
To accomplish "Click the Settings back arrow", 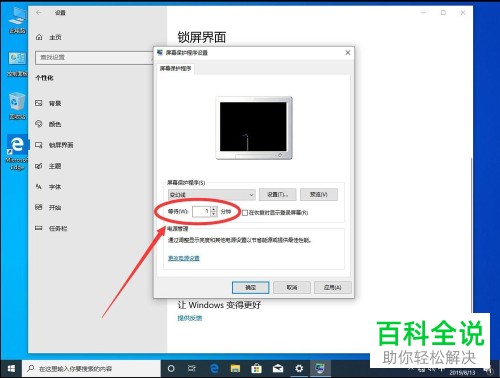I will tap(39, 13).
